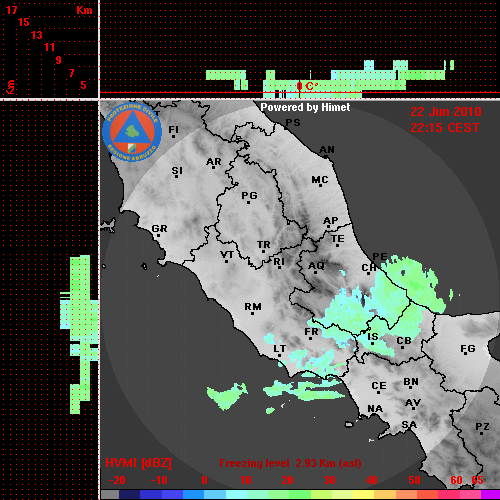
Task: Click the time '22:15 CEST'
Action: (445, 128)
